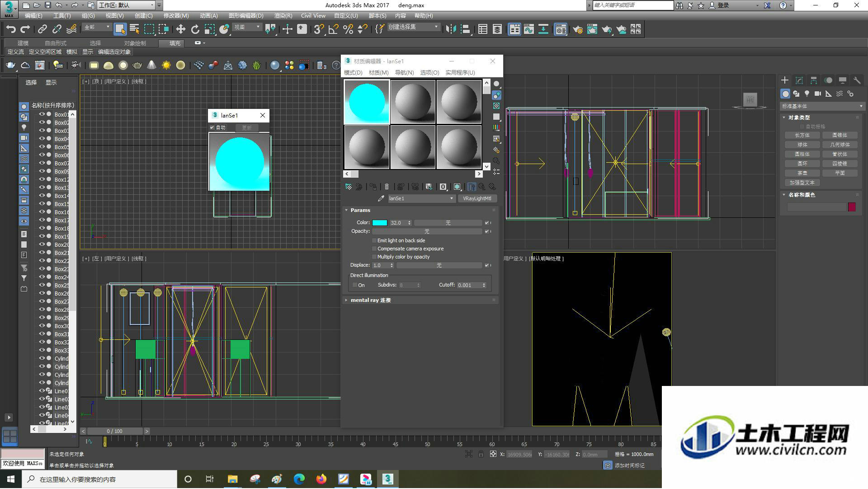Click the cyan Color swatch in Params
868x489 pixels.
380,223
